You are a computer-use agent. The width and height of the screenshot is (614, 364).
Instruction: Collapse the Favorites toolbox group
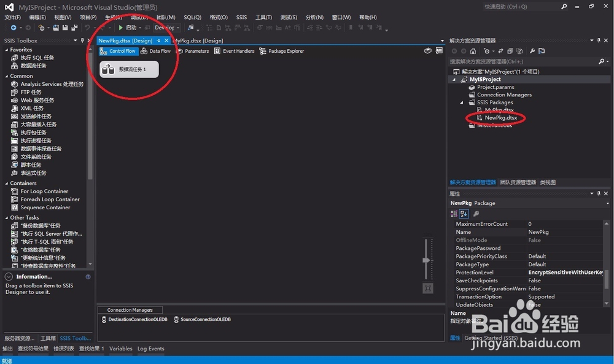[x=7, y=50]
